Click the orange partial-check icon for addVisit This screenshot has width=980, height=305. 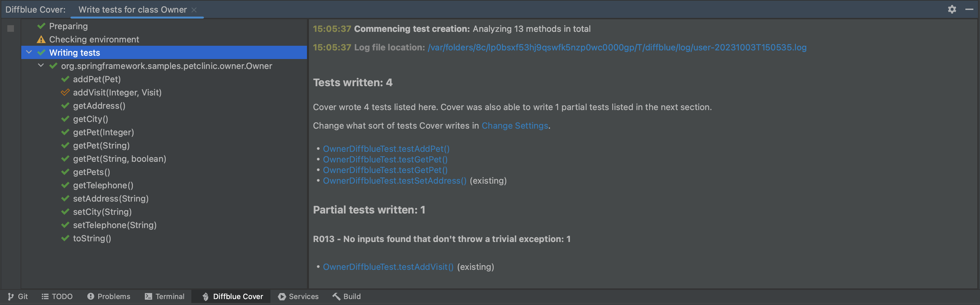(65, 92)
